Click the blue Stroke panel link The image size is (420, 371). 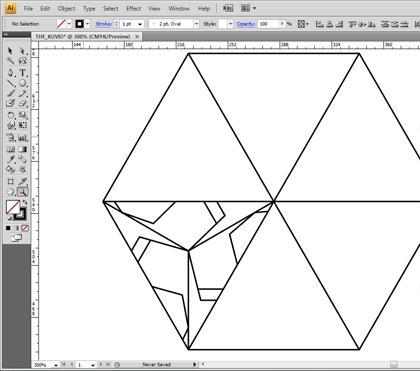click(x=104, y=24)
